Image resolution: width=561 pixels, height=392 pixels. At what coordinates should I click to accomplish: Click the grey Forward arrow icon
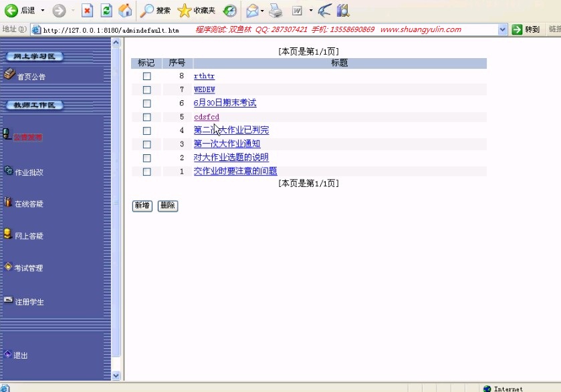[x=59, y=11]
